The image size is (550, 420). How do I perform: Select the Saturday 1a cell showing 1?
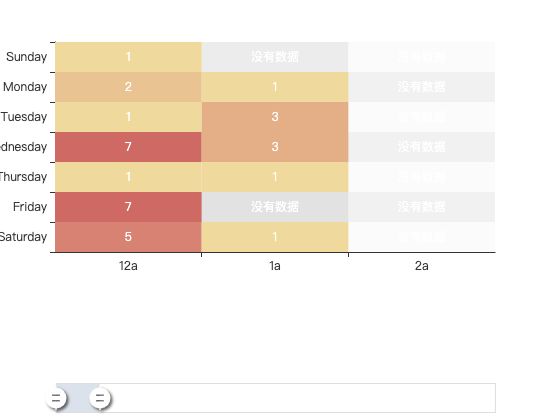(x=275, y=237)
